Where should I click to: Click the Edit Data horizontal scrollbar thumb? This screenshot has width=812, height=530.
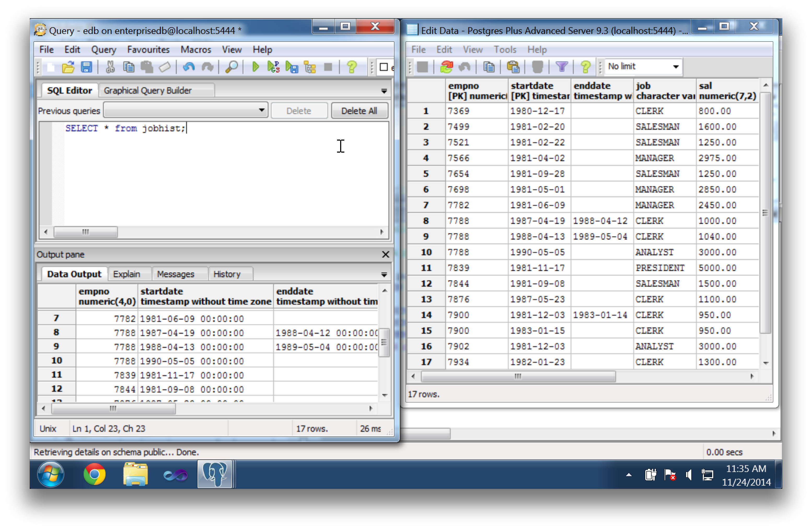click(518, 376)
